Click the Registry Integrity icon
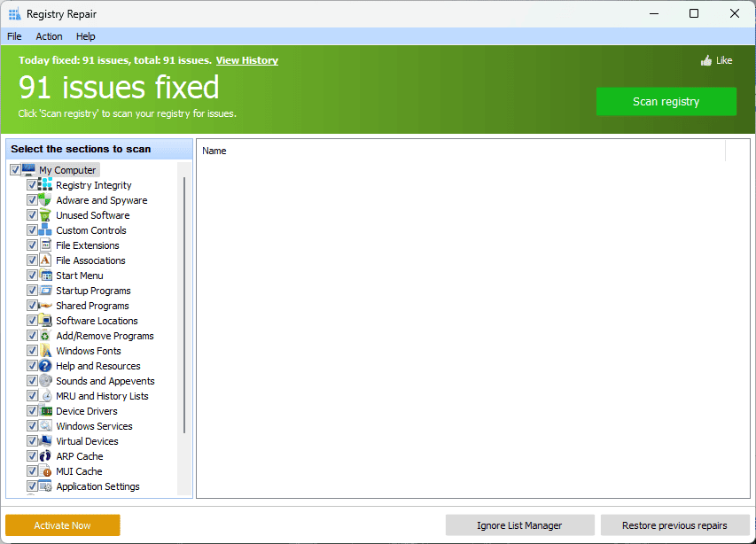The image size is (756, 544). pyautogui.click(x=45, y=184)
